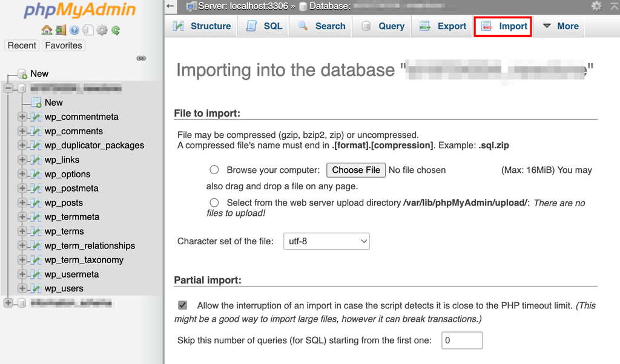This screenshot has width=620, height=364.
Task: Open navigation panel settings gear icon
Action: [x=102, y=30]
